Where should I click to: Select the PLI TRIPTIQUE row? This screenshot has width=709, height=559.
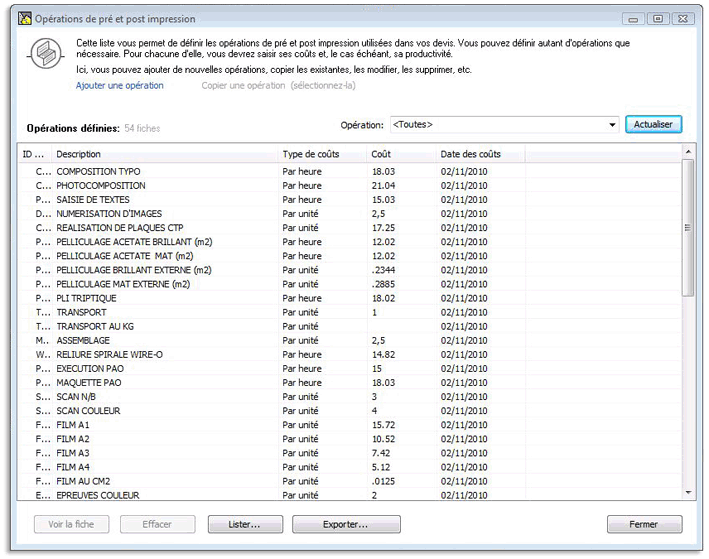pos(350,298)
